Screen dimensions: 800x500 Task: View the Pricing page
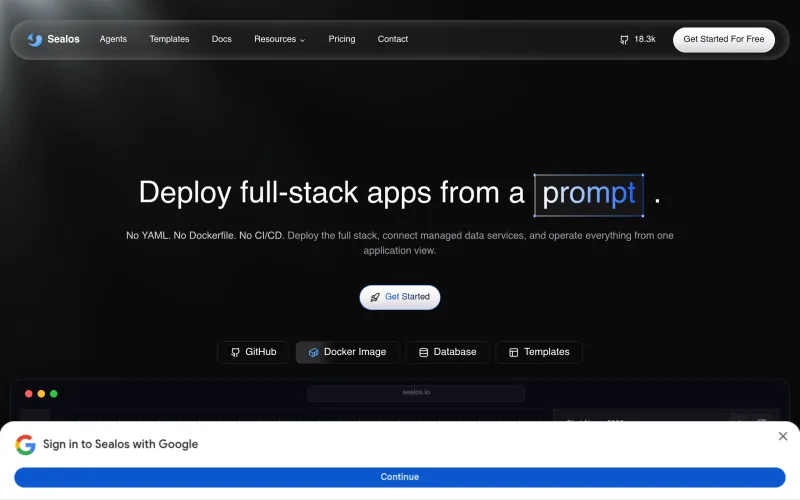coord(342,39)
